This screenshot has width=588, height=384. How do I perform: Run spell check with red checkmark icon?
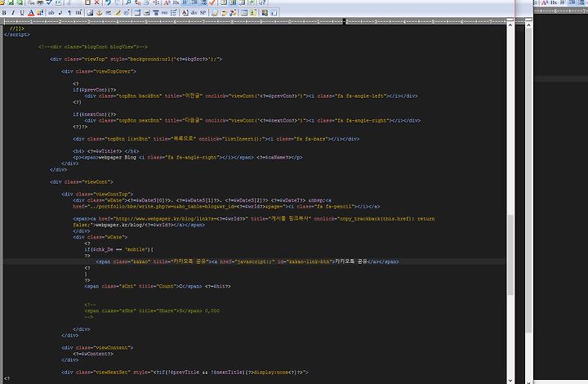pyautogui.click(x=212, y=2)
